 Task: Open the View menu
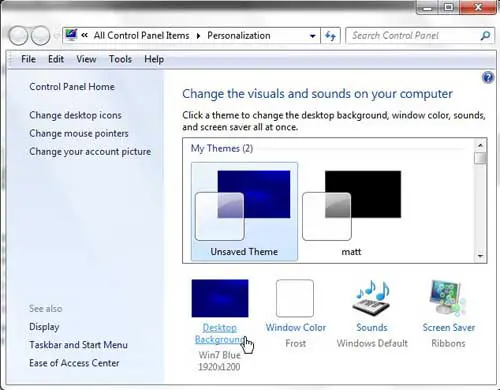point(86,59)
